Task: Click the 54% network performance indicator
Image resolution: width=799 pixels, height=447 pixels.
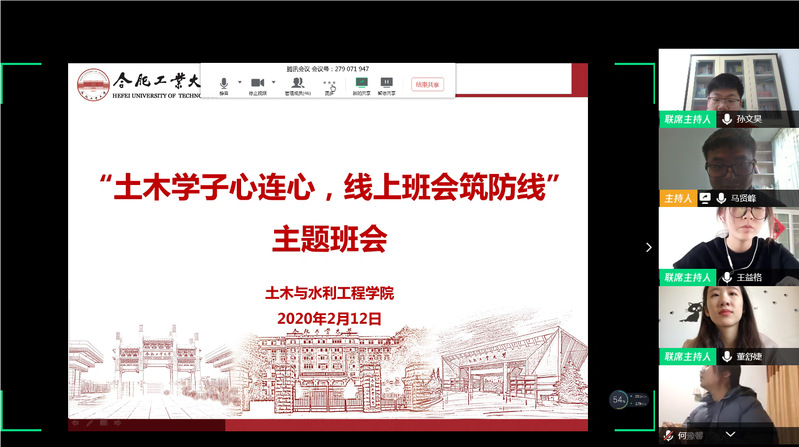Action: click(619, 400)
